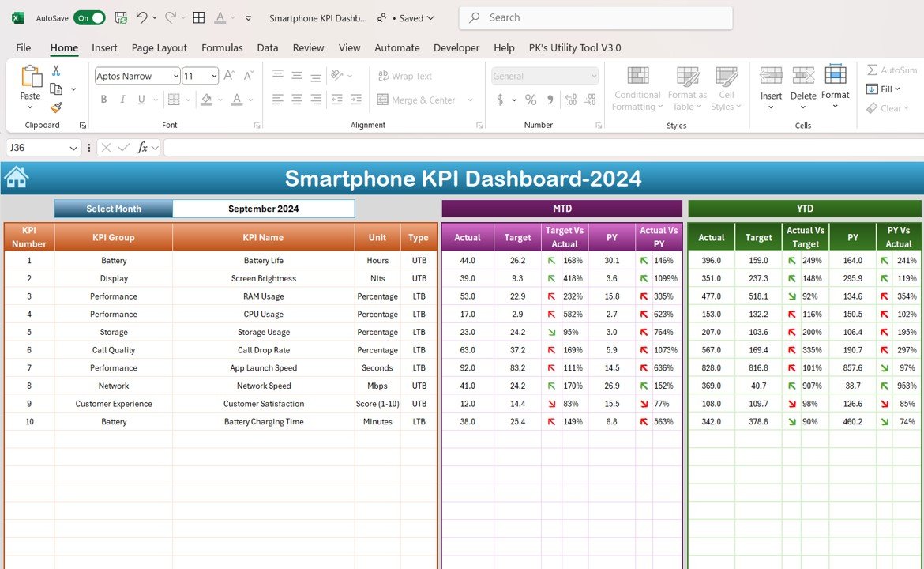Switch to the Data tab
The height and width of the screenshot is (569, 924).
[268, 47]
